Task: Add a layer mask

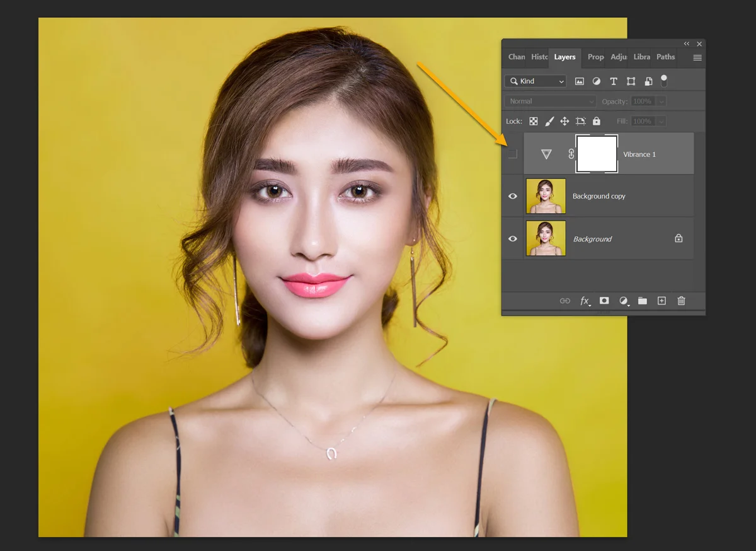Action: (x=604, y=301)
